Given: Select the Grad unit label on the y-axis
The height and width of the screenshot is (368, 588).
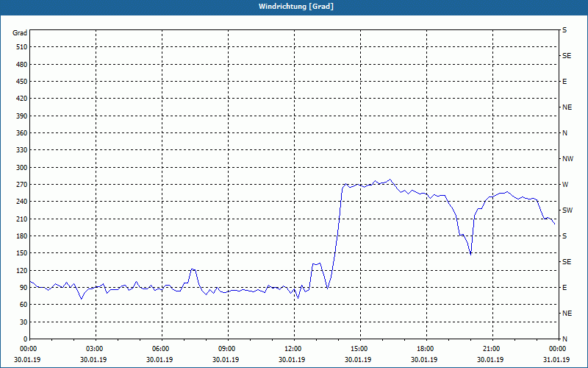Looking at the screenshot, I should tap(20, 33).
